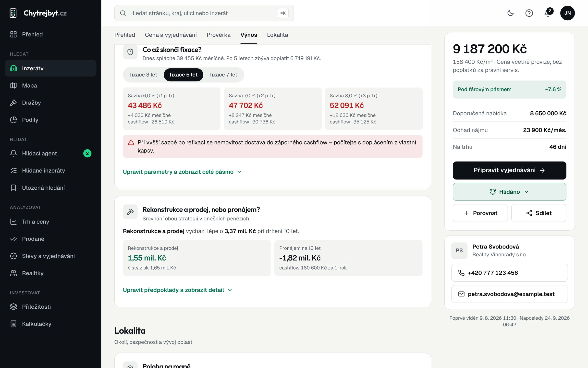Open Mapa in sidebar

[x=51, y=85]
